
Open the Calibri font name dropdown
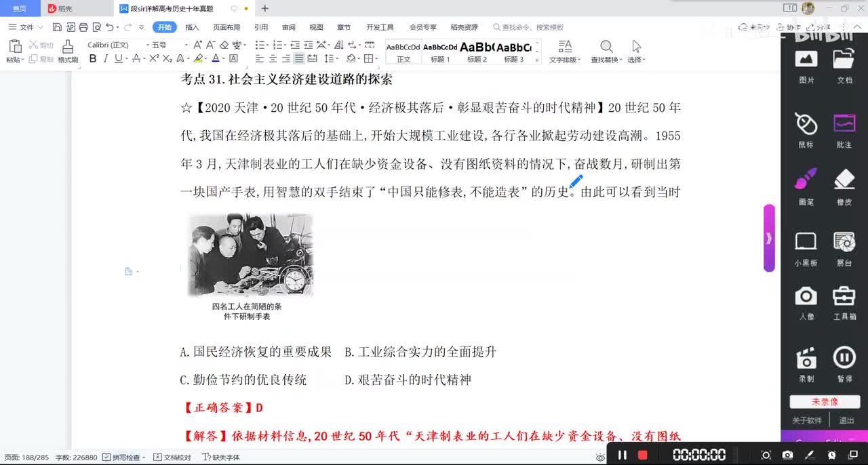(x=147, y=45)
